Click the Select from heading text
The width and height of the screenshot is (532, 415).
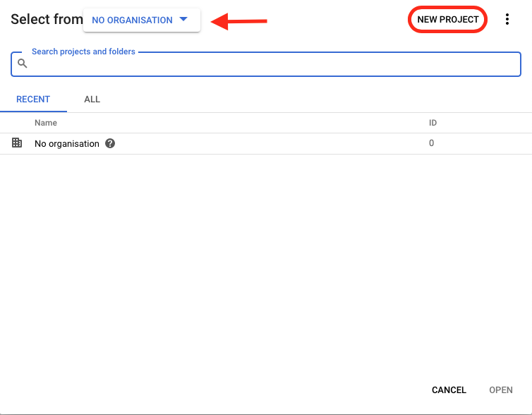click(x=47, y=19)
